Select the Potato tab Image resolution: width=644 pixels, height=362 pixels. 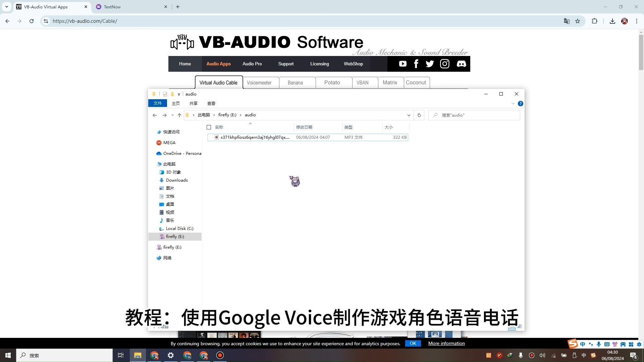[x=334, y=83]
